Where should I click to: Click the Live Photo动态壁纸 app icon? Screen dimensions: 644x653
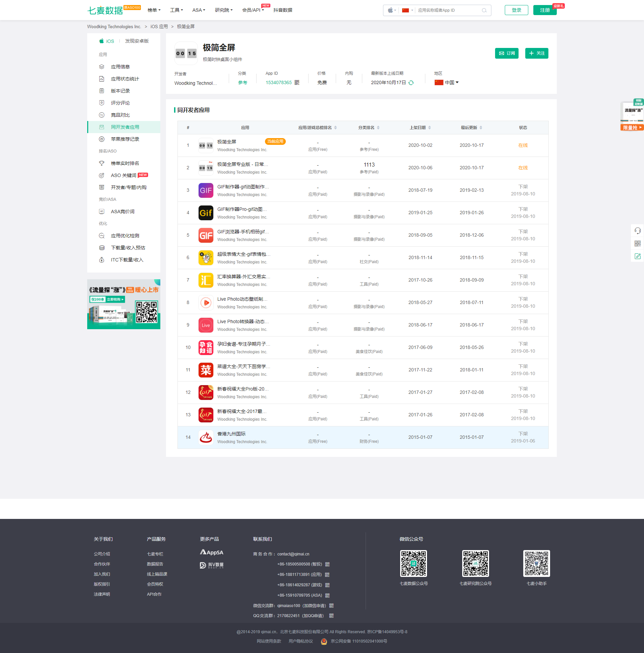[x=206, y=303]
